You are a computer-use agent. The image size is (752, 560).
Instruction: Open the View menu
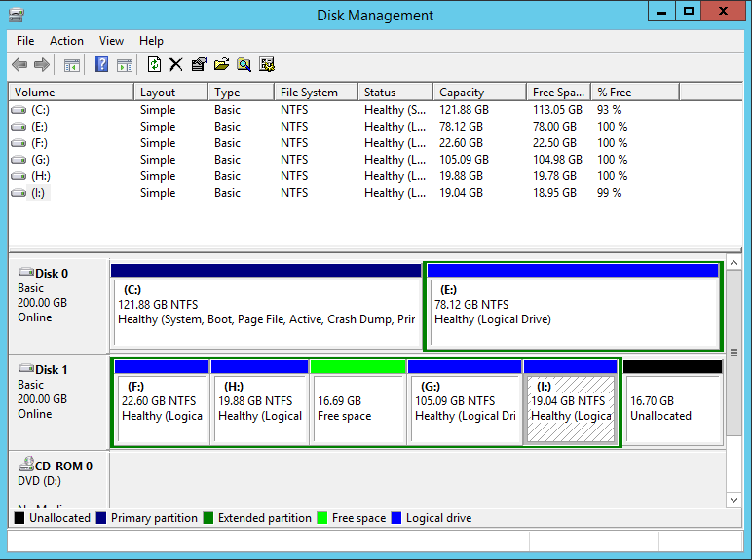click(111, 41)
